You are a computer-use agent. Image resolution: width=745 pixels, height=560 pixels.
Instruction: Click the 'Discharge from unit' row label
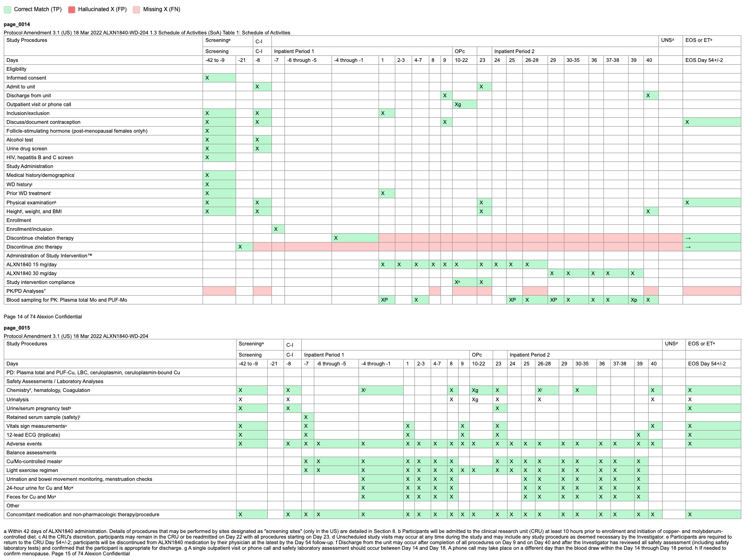(28, 95)
